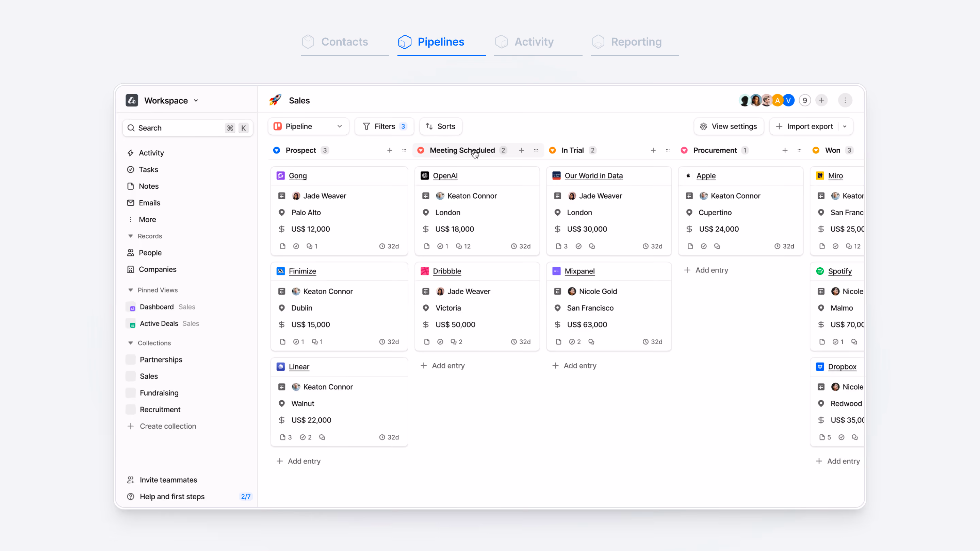Collapse the Records section
This screenshot has width=980, height=551.
pyautogui.click(x=130, y=236)
